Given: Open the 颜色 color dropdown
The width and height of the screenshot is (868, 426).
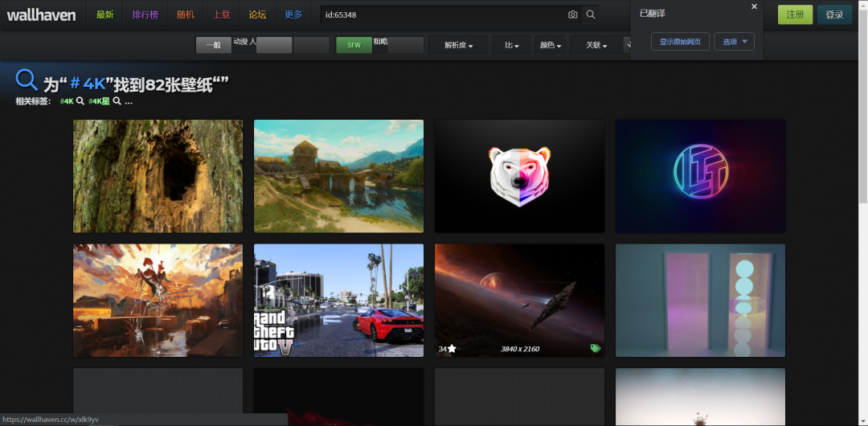Looking at the screenshot, I should point(551,46).
